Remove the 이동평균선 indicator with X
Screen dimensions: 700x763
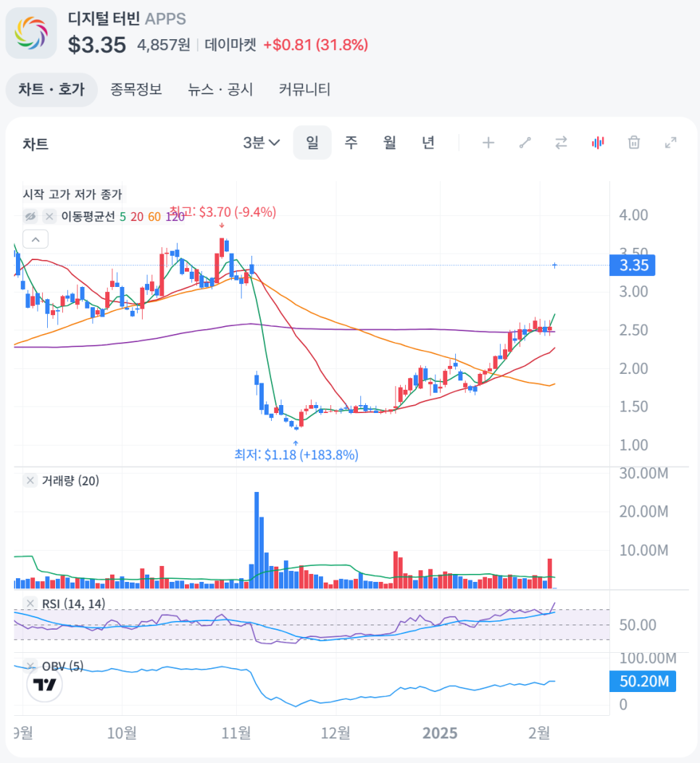pos(49,216)
